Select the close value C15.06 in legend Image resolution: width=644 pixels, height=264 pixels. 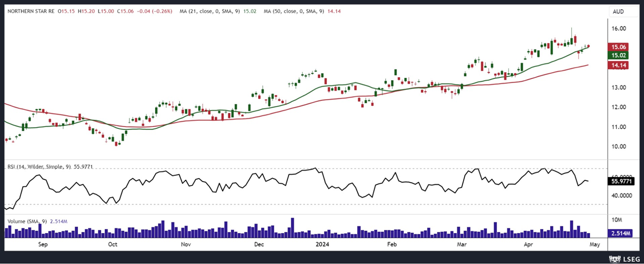[125, 12]
